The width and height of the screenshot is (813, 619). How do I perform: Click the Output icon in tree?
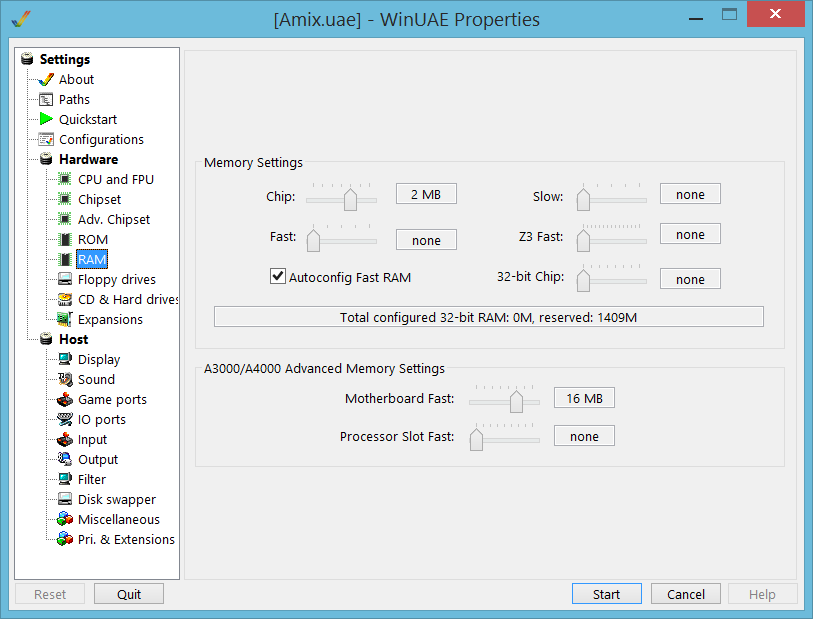65,459
